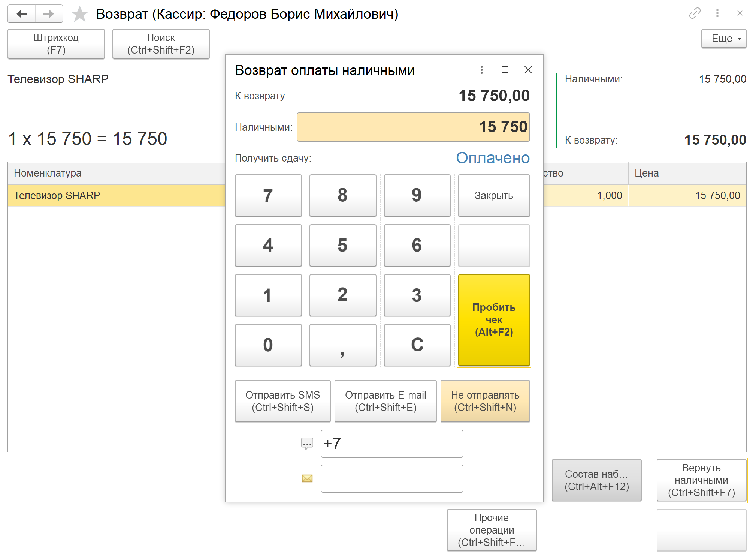The width and height of the screenshot is (756, 559).
Task: Open dialog three-dot options menu
Action: [481, 70]
